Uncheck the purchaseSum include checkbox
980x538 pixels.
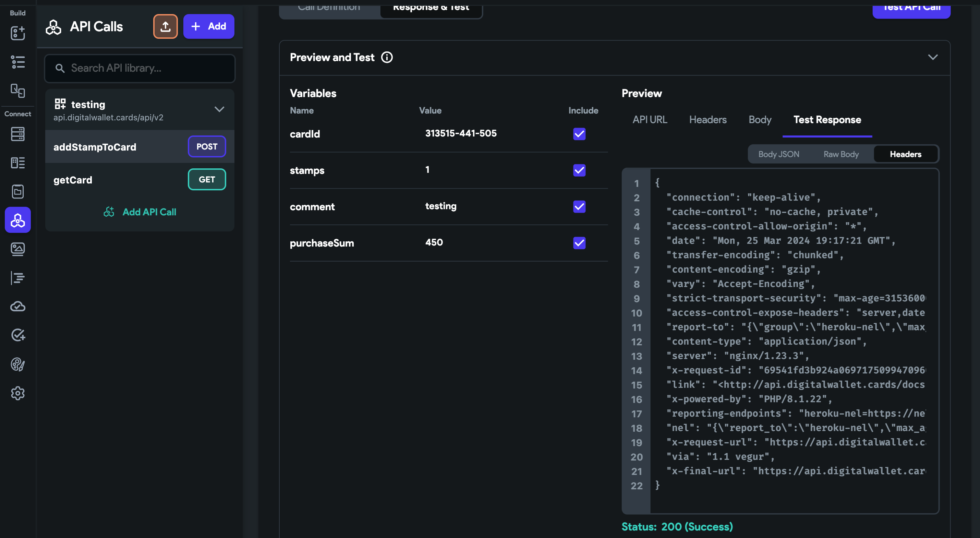point(579,243)
